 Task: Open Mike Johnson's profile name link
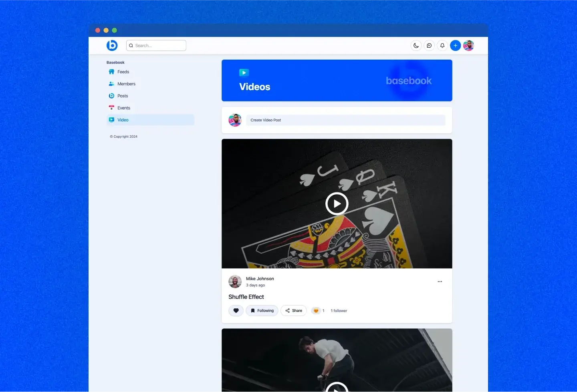coord(260,279)
